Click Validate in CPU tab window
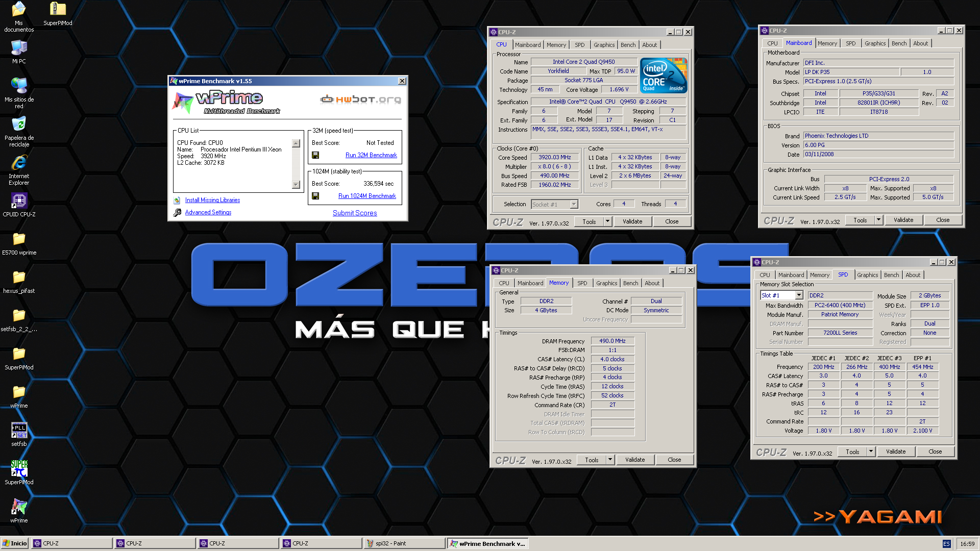980x551 pixels. pyautogui.click(x=632, y=221)
